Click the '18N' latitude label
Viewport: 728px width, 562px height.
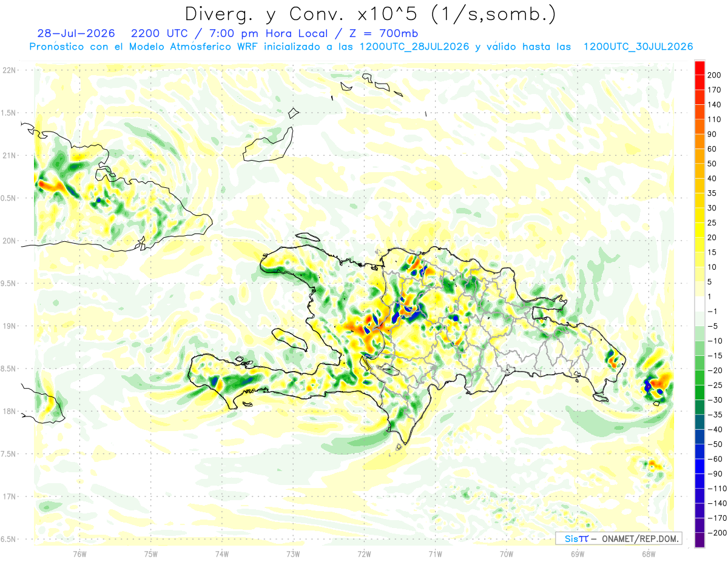pos(8,411)
